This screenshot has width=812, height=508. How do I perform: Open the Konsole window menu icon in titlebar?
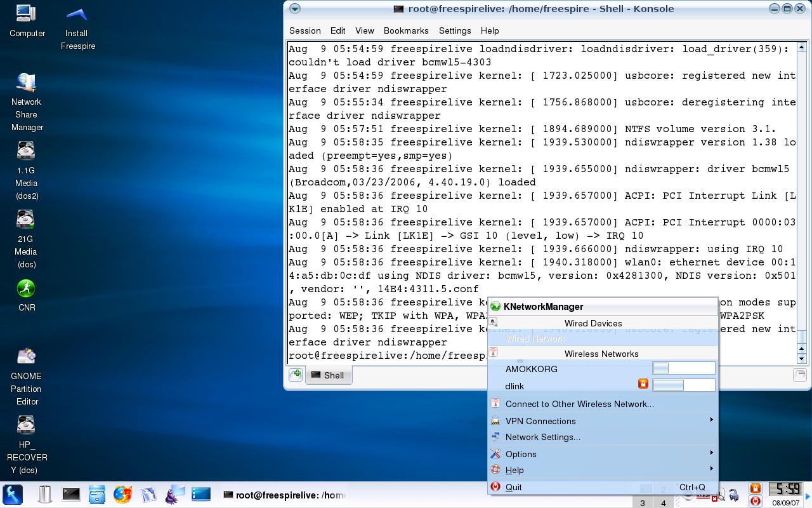tap(294, 9)
